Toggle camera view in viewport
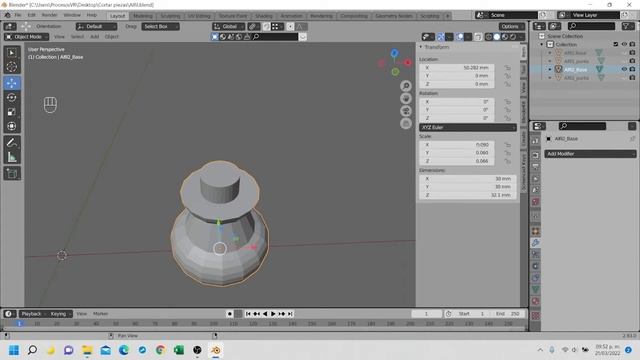The height and width of the screenshot is (360, 640). pos(406,111)
